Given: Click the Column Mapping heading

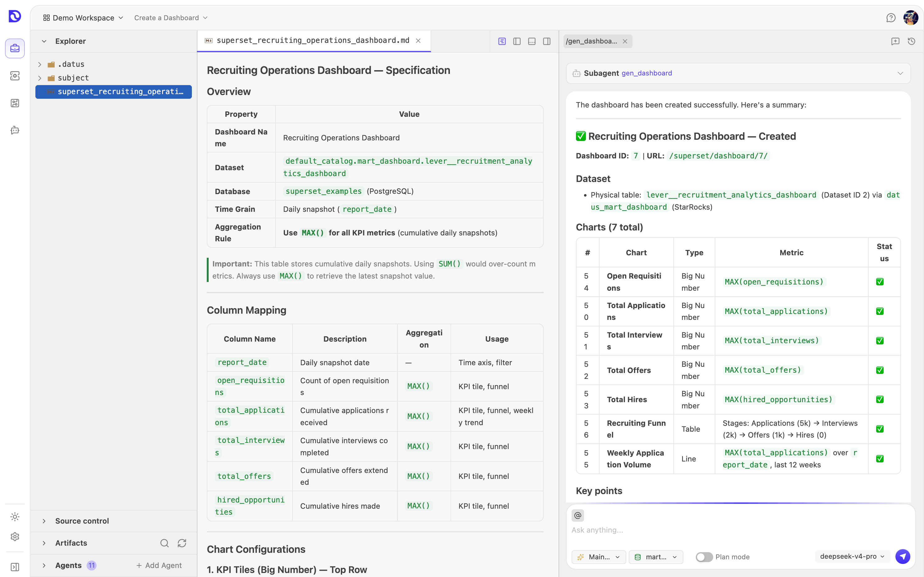Looking at the screenshot, I should (247, 310).
